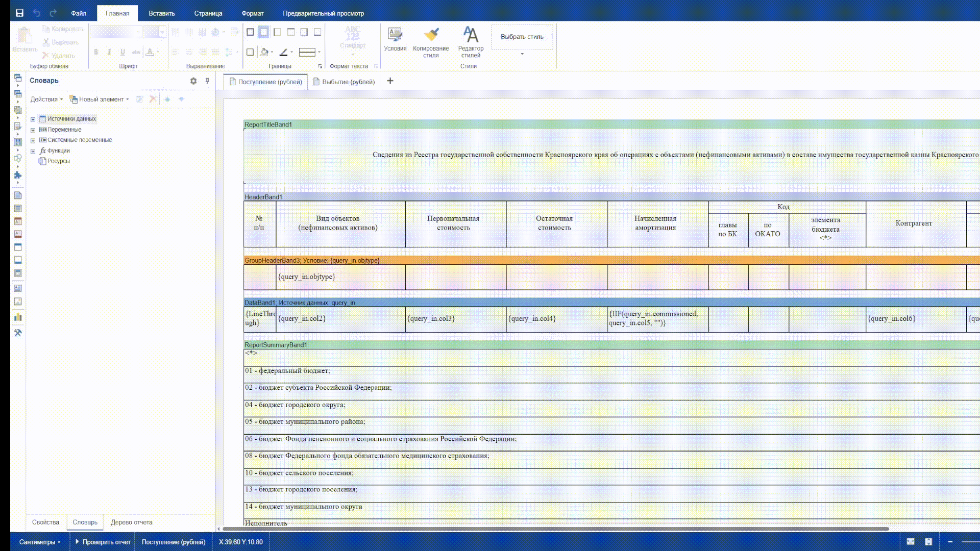
Task: Switch to the Формат ribbon tab
Action: click(253, 13)
